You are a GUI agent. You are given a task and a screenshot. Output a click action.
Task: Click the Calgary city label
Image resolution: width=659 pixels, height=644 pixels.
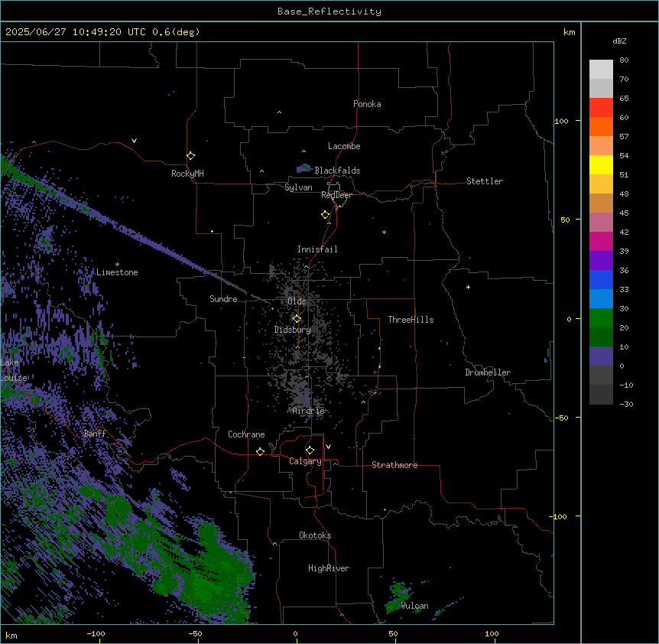point(305,461)
